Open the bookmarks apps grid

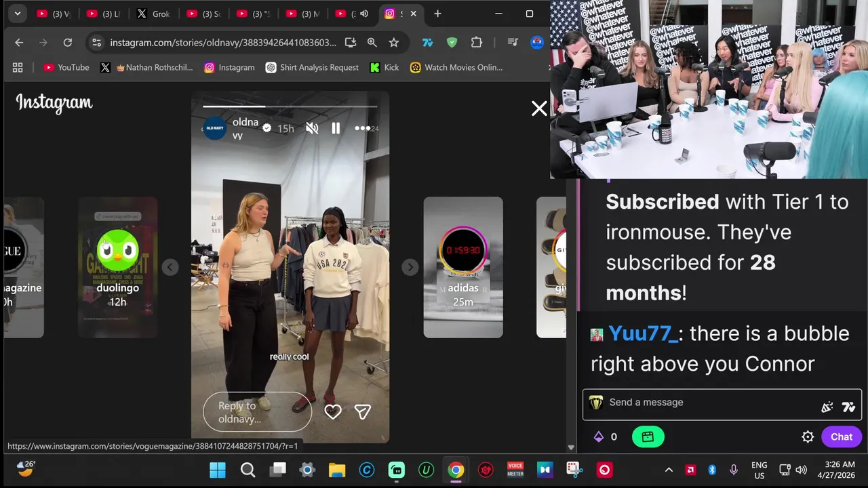pyautogui.click(x=18, y=67)
